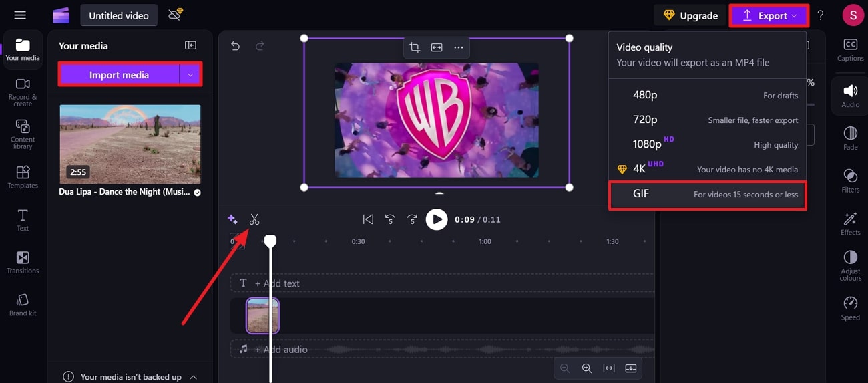This screenshot has height=383, width=868.
Task: Rewind five seconds
Action: [x=390, y=219]
